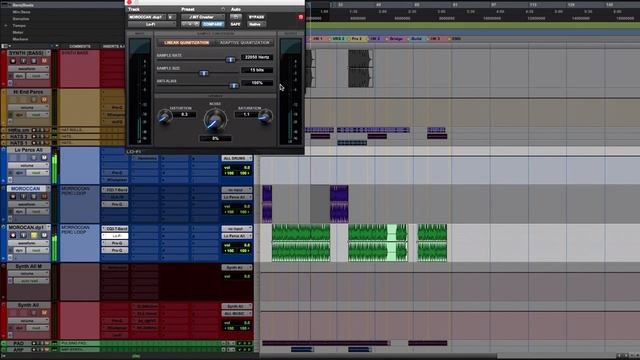Select first green audio clip on MOROCAN.dp1 track
This screenshot has height=360, width=640.
tap(301, 242)
